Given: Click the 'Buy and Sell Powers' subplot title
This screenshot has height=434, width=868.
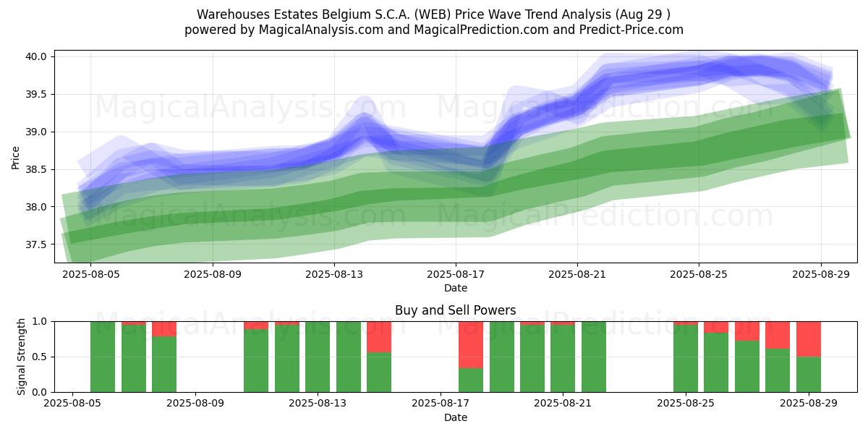Looking at the screenshot, I should [455, 310].
